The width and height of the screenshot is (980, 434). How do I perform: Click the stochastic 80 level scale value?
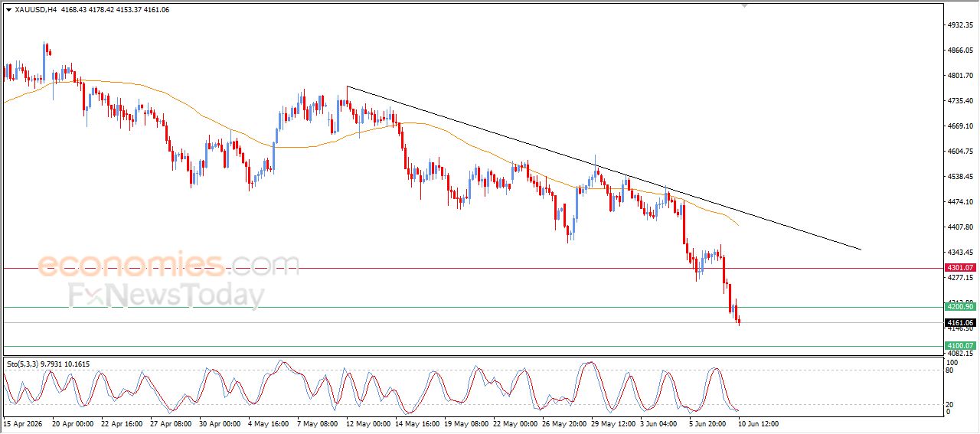tap(951, 370)
